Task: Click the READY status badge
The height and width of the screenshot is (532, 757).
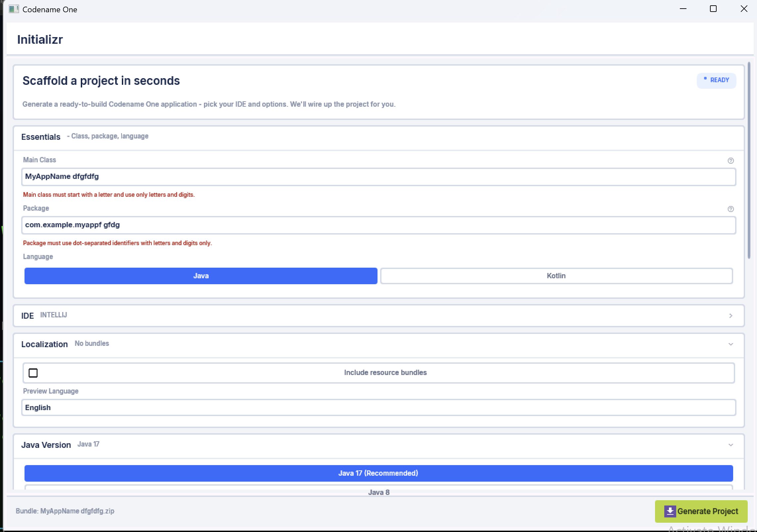Action: tap(716, 80)
